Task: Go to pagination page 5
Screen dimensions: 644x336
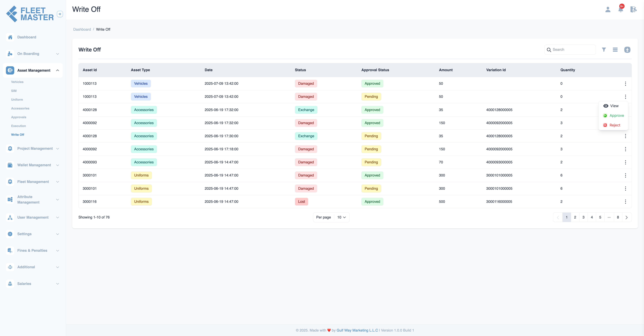Action: pos(600,217)
